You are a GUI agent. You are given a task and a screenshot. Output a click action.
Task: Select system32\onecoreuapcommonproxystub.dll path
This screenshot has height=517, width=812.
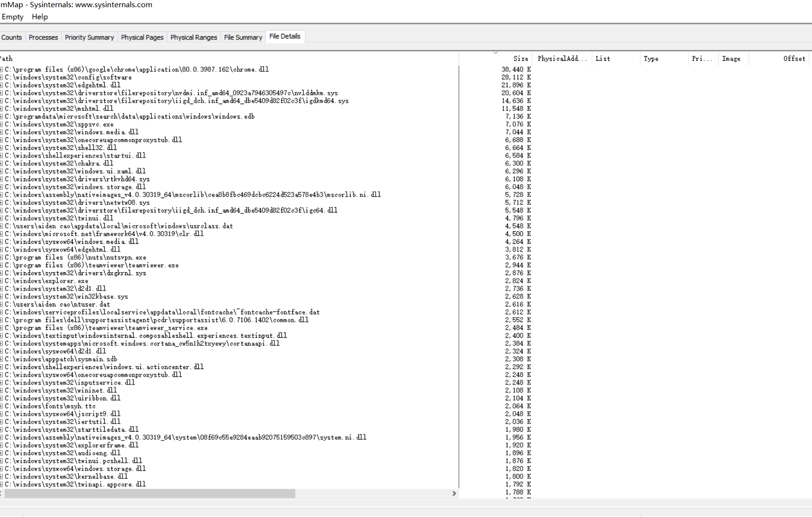[x=94, y=140]
